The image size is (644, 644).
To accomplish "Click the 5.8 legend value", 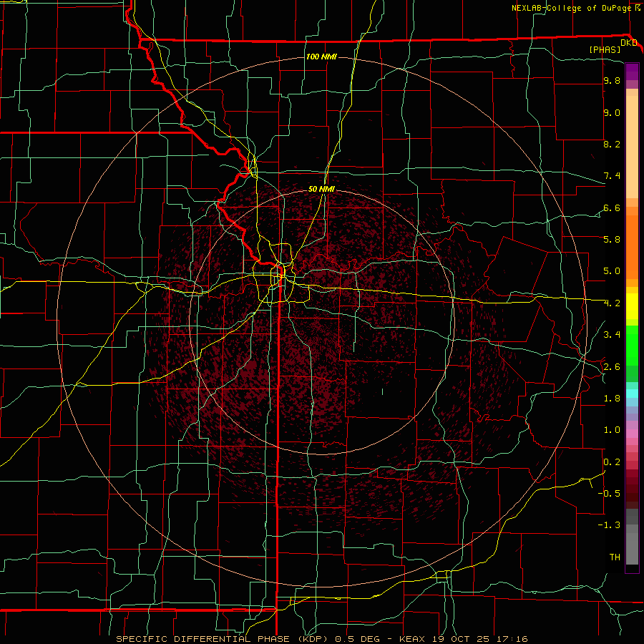I will click(612, 240).
